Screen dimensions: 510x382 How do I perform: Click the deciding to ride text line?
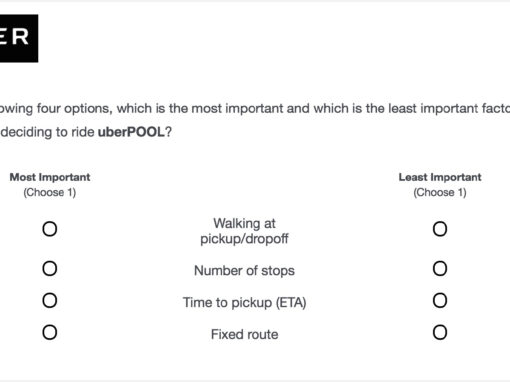86,132
